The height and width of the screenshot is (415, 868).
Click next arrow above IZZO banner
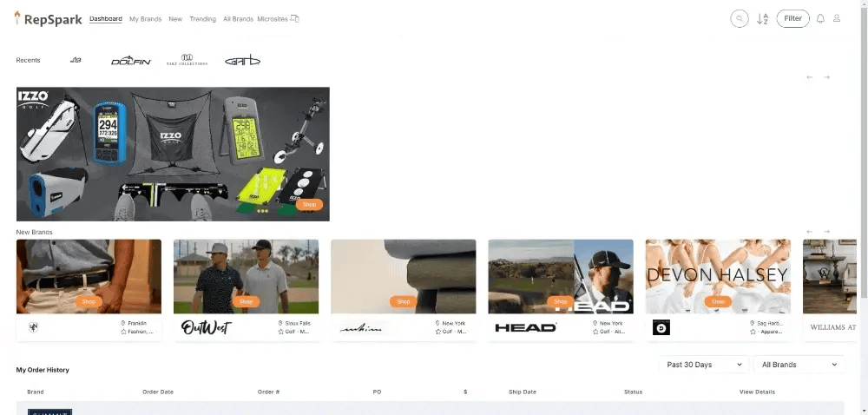coord(826,77)
